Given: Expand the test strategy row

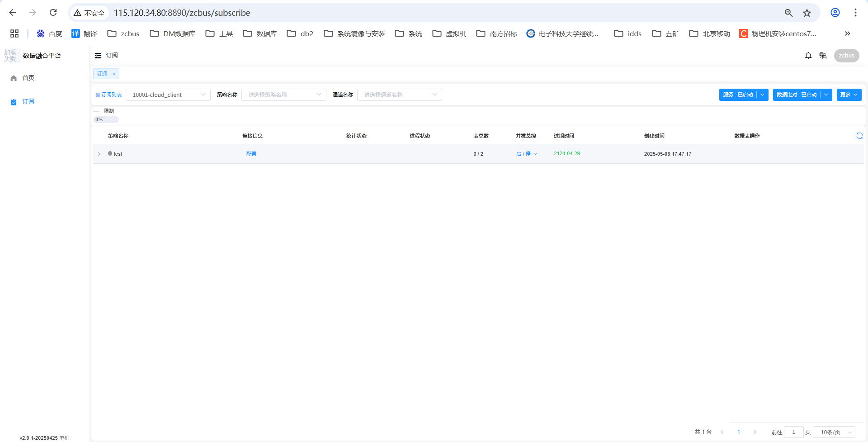Looking at the screenshot, I should [x=99, y=154].
